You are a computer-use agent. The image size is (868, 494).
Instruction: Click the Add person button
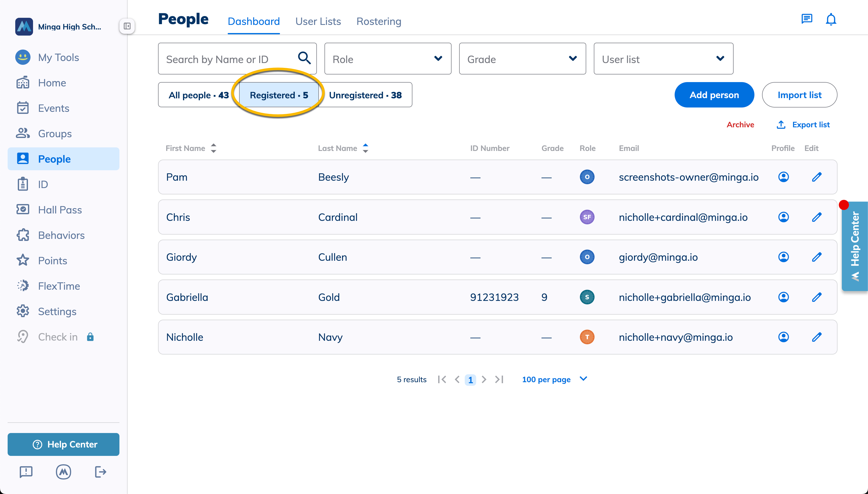[714, 95]
